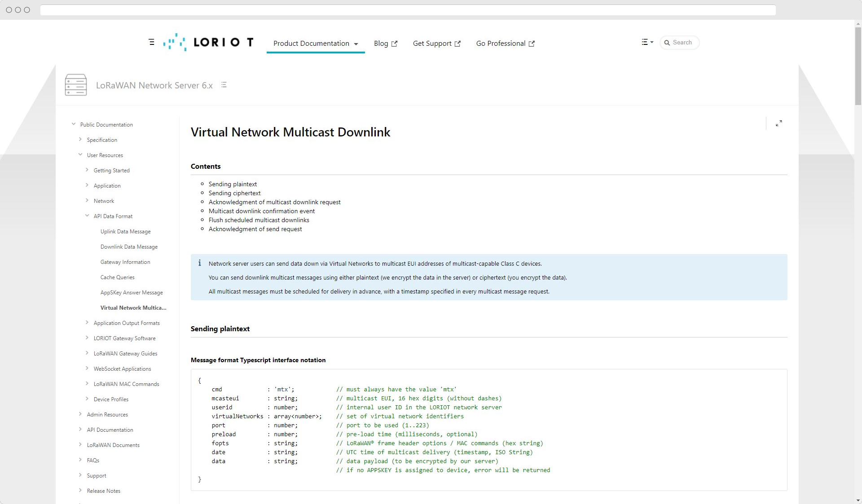Viewport: 862px width, 504px height.
Task: Open the Get Support external link
Action: [x=437, y=44]
